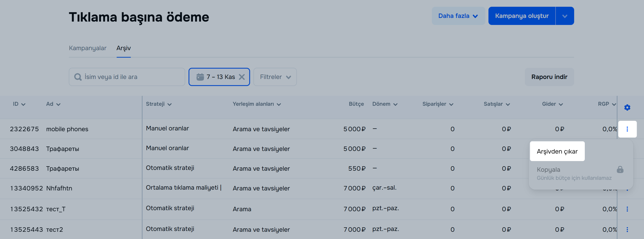Clear the 7 – 13 Kas date filter
644x239 pixels.
pos(242,77)
